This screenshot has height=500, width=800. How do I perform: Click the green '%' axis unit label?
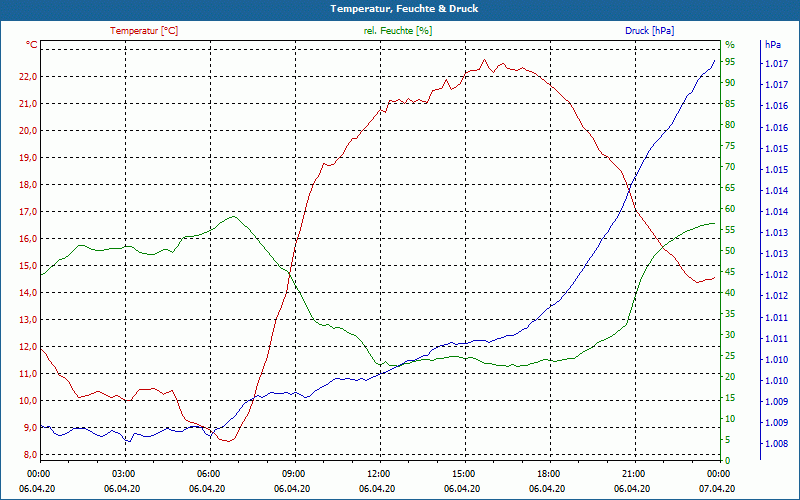tap(730, 44)
